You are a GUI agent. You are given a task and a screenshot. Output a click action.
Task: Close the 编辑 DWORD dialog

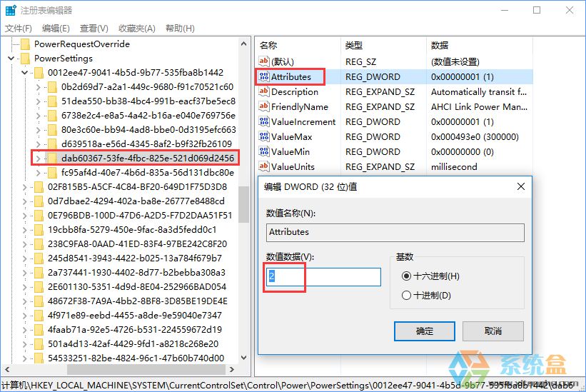click(x=520, y=186)
